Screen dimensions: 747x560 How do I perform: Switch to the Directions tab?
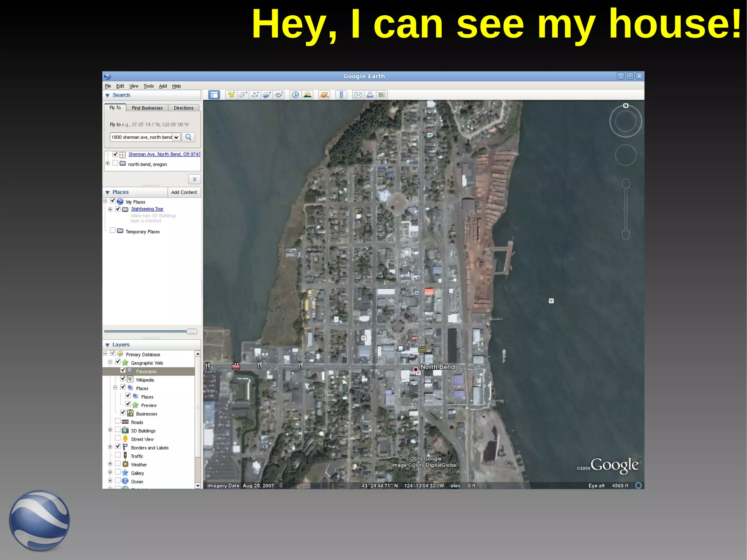(184, 108)
